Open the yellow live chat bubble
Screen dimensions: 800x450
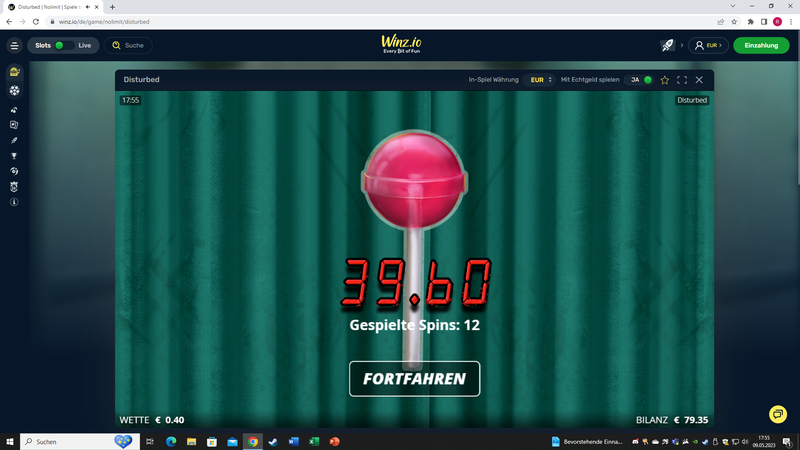click(777, 414)
